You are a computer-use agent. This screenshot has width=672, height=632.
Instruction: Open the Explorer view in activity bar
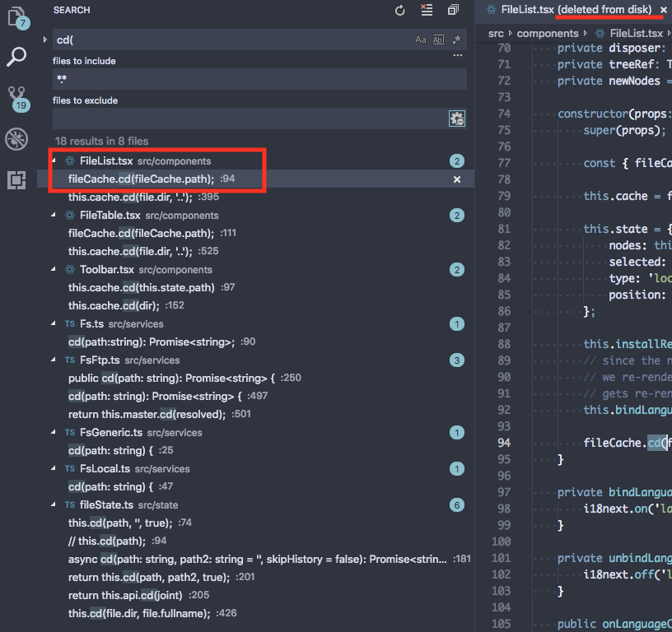[x=17, y=18]
